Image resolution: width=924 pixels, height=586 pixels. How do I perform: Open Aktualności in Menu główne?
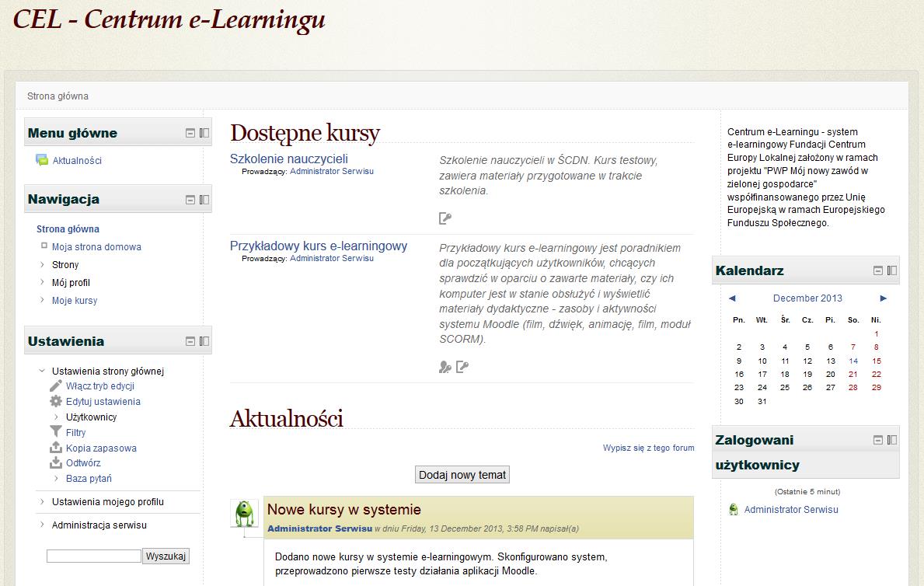[x=77, y=160]
